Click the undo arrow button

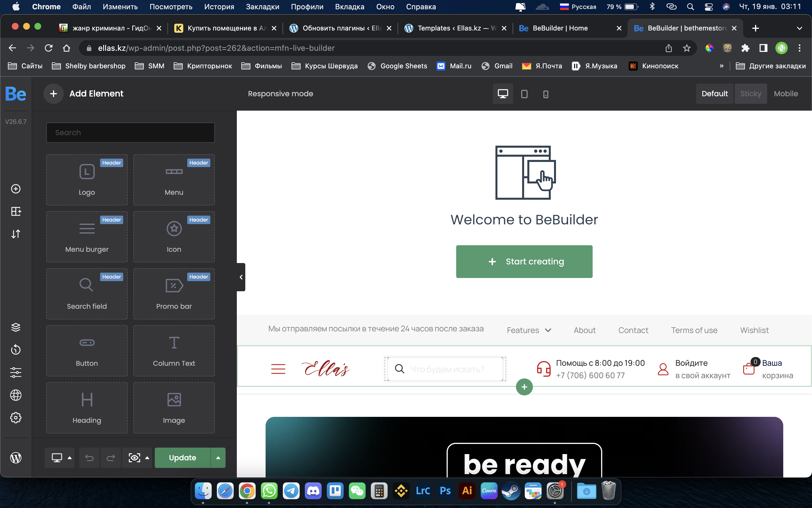pos(89,457)
